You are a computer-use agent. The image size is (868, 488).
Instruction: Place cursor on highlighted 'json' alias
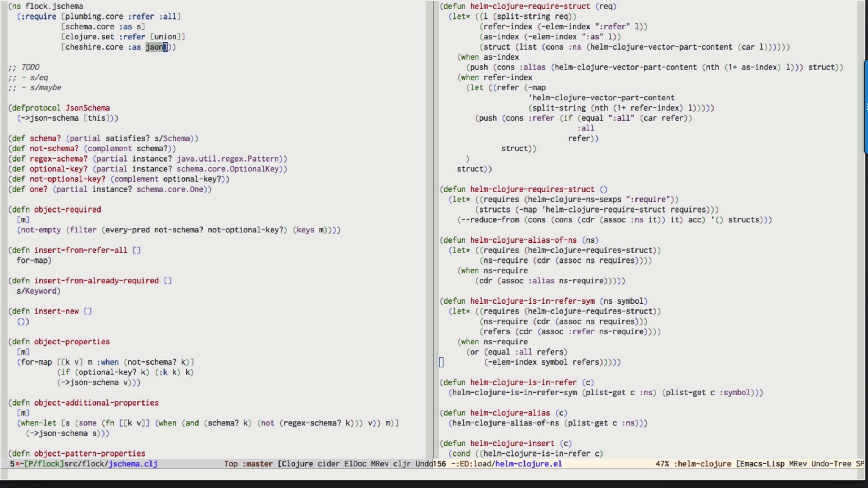(x=154, y=47)
